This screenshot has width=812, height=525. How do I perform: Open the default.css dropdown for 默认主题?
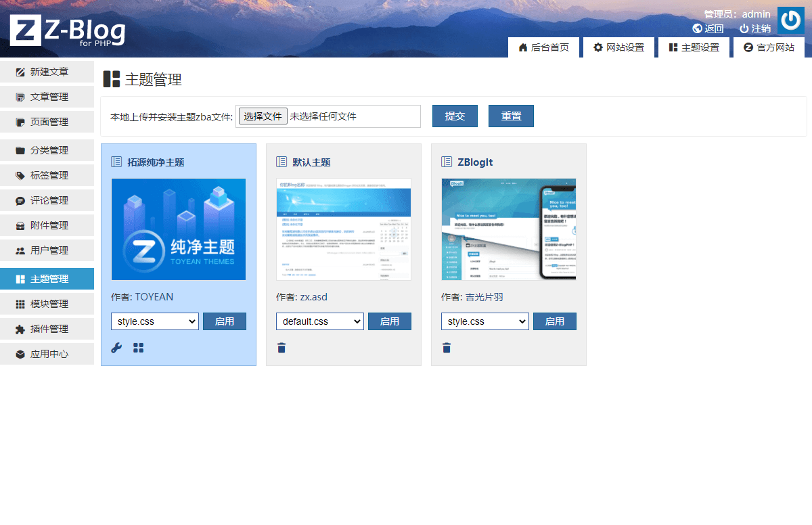pos(319,321)
